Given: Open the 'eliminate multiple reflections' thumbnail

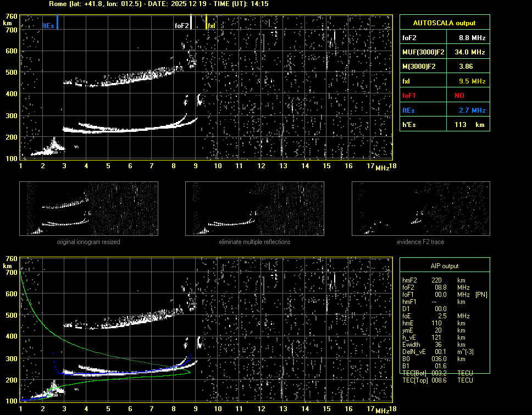Looking at the screenshot, I should [254, 209].
